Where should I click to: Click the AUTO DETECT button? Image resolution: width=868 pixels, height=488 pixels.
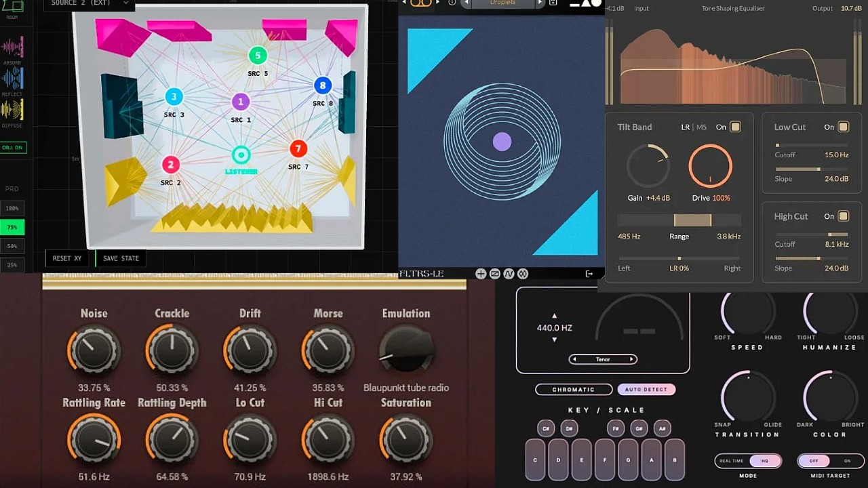coord(646,389)
